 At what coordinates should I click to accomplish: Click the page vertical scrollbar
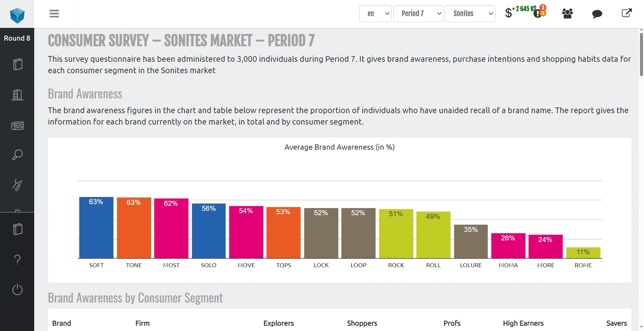point(641,54)
